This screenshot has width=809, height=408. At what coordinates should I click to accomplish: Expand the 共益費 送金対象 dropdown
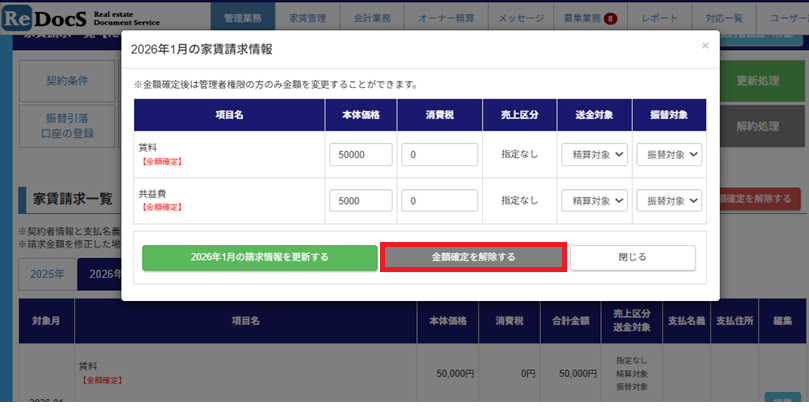click(594, 201)
